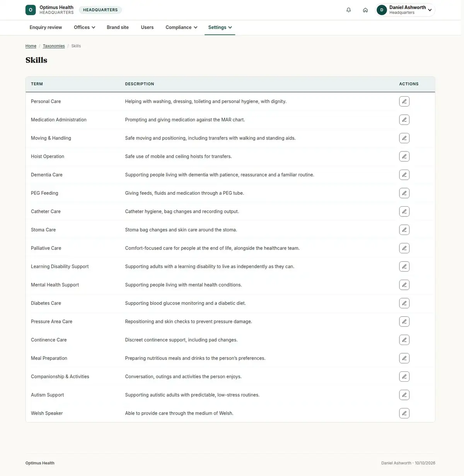
Task: Go to the Enquiry review tab
Action: coord(46,27)
